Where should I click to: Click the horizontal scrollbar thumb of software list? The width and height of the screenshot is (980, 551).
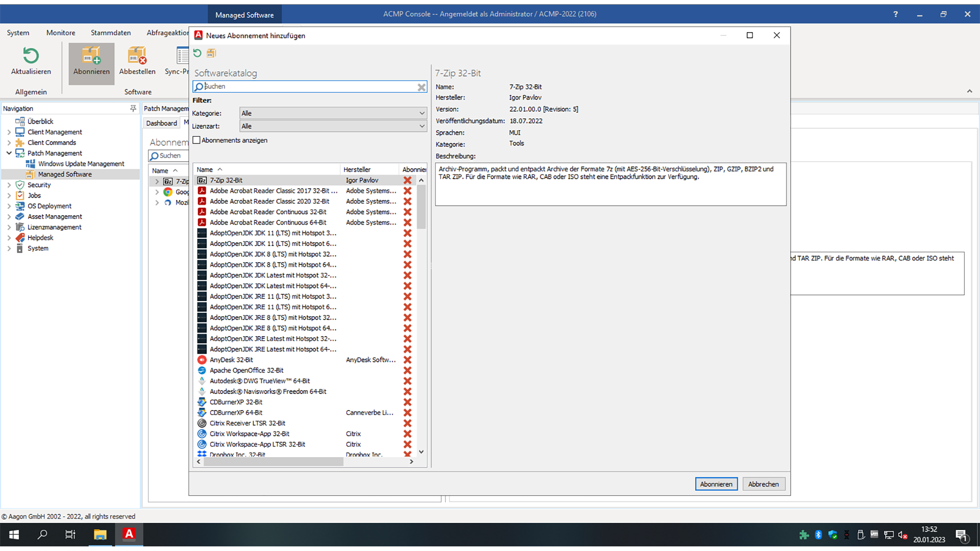point(274,462)
